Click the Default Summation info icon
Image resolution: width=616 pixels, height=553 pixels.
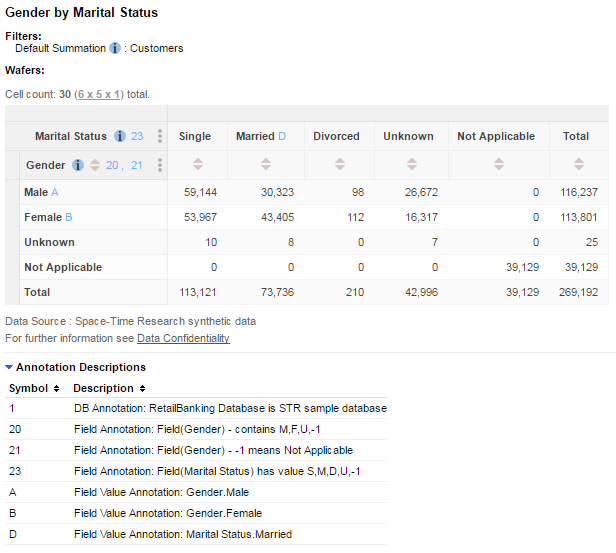(115, 48)
